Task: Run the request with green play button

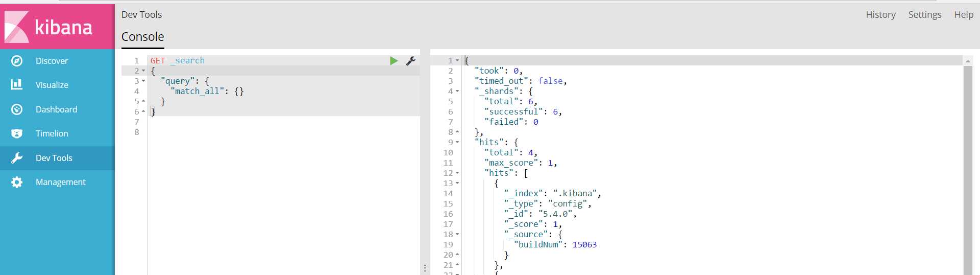Action: click(x=394, y=61)
